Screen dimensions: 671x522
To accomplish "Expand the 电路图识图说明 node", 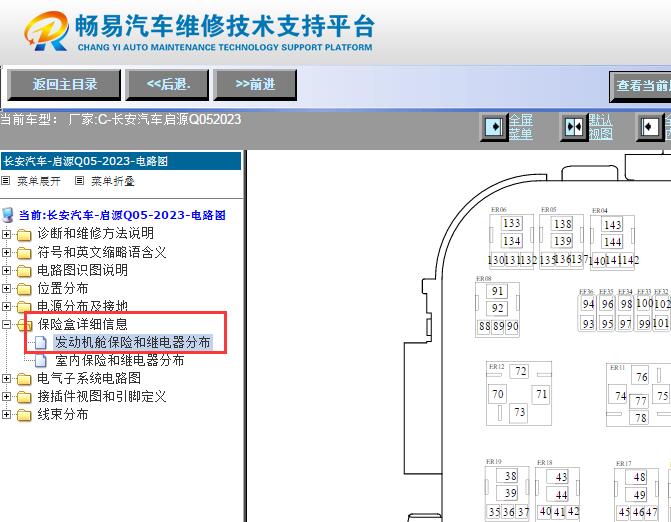I will (x=6, y=270).
